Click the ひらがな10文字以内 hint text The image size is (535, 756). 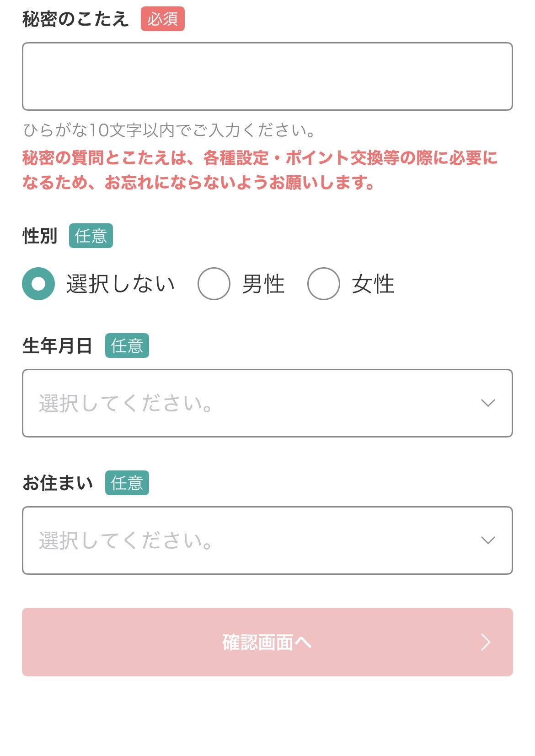pyautogui.click(x=169, y=130)
